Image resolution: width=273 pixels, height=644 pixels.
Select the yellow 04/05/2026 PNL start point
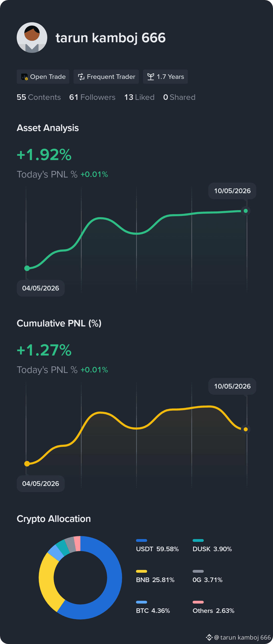pyautogui.click(x=27, y=464)
